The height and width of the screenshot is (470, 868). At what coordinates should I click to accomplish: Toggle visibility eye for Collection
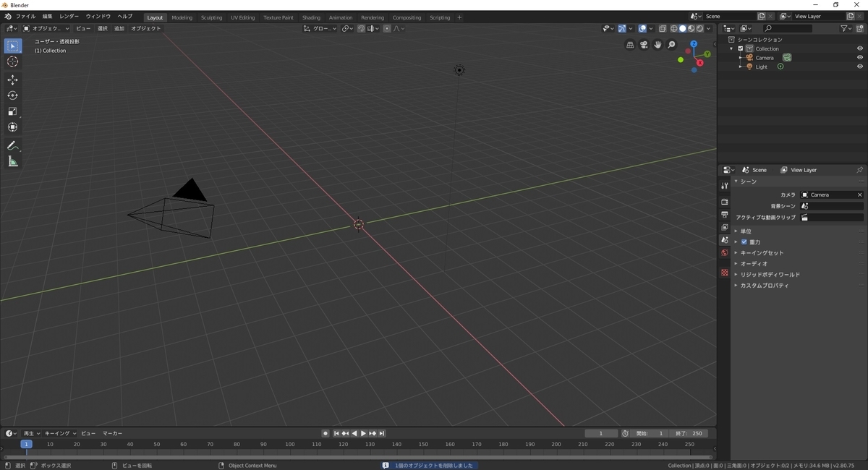pos(860,48)
